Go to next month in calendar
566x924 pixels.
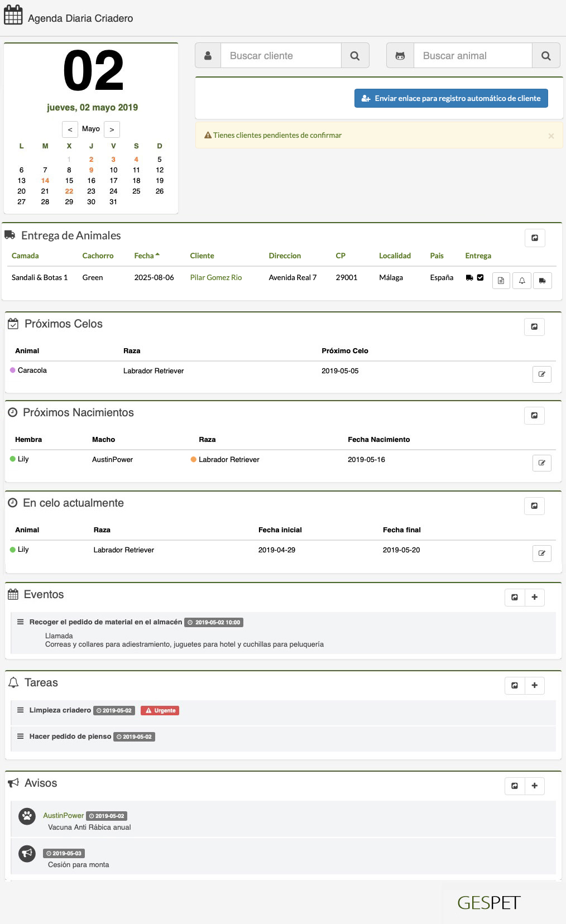(112, 129)
